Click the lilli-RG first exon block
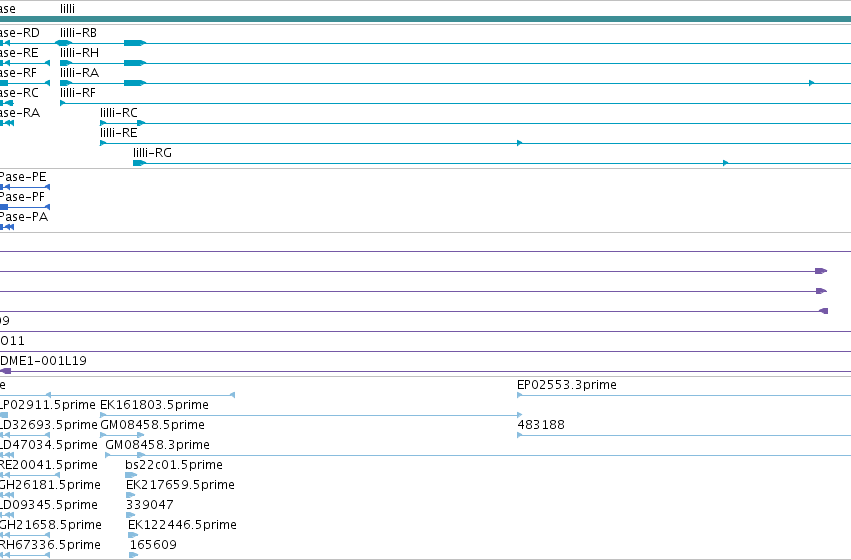Image resolution: width=851 pixels, height=560 pixels. click(139, 163)
